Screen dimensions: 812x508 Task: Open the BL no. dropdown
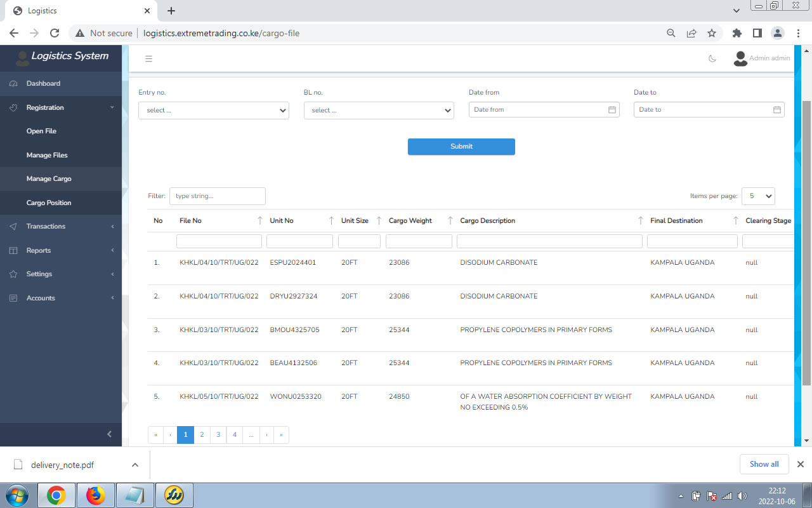click(x=379, y=110)
